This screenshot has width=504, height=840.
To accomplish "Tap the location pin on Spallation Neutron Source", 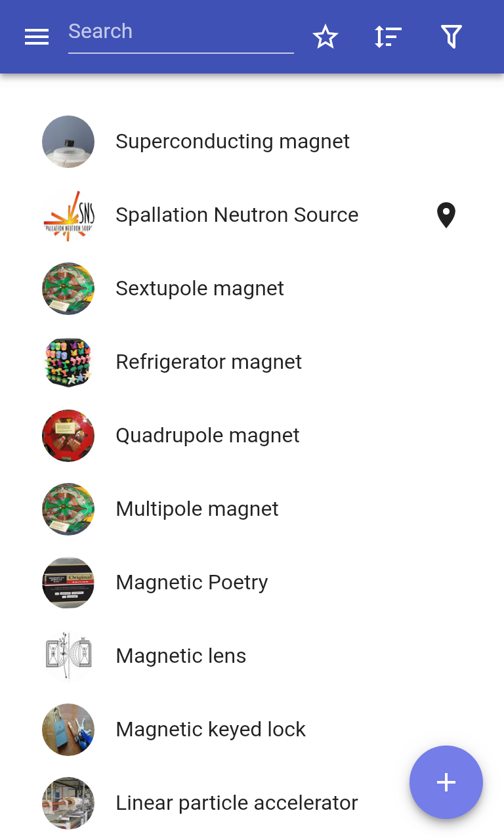I will click(x=446, y=215).
